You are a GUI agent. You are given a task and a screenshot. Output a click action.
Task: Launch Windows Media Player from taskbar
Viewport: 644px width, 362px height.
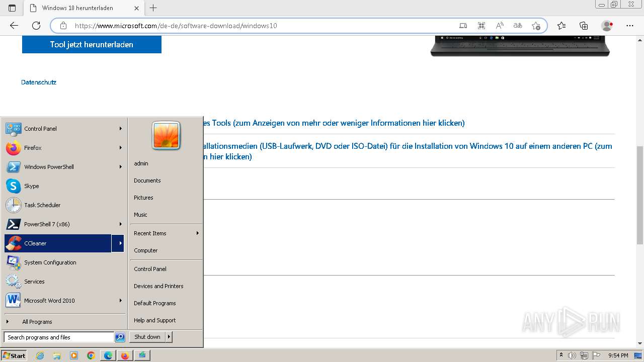point(74,355)
